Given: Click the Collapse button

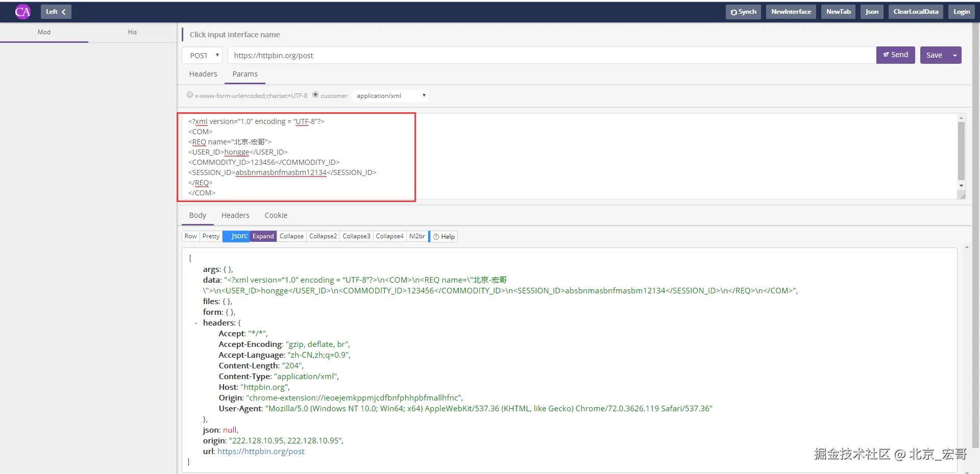Looking at the screenshot, I should coord(291,236).
